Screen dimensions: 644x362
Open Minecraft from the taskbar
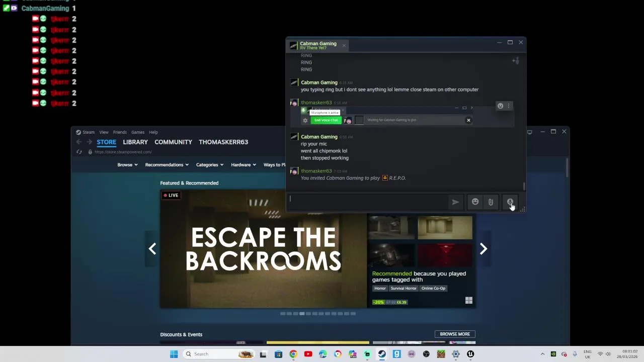click(441, 354)
